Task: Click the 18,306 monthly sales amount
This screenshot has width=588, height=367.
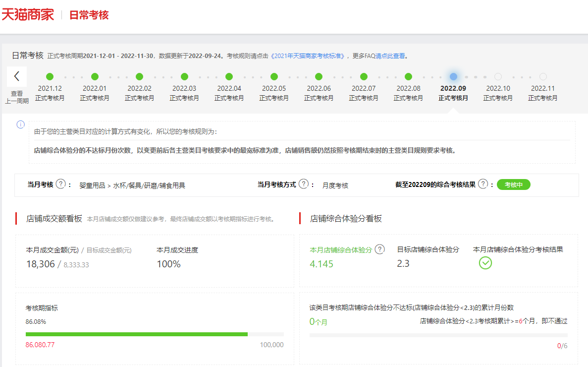Action: pyautogui.click(x=41, y=264)
